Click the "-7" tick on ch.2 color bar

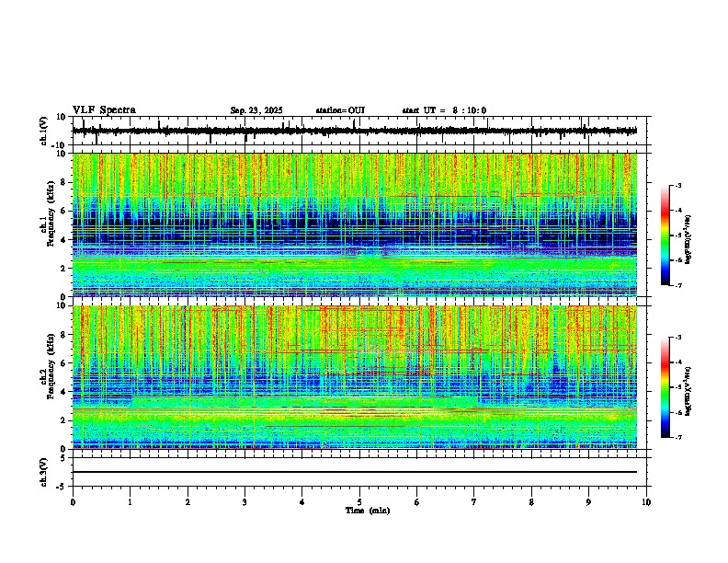click(x=677, y=438)
